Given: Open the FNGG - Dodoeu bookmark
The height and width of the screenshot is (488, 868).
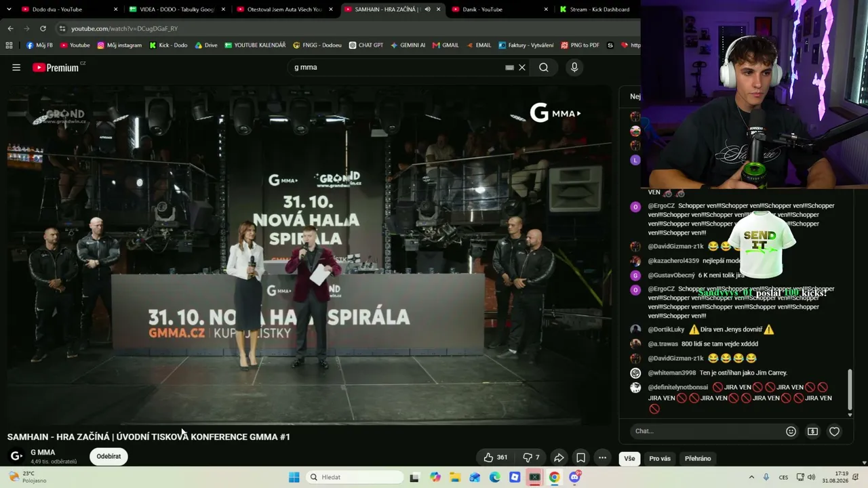Looking at the screenshot, I should click(317, 45).
